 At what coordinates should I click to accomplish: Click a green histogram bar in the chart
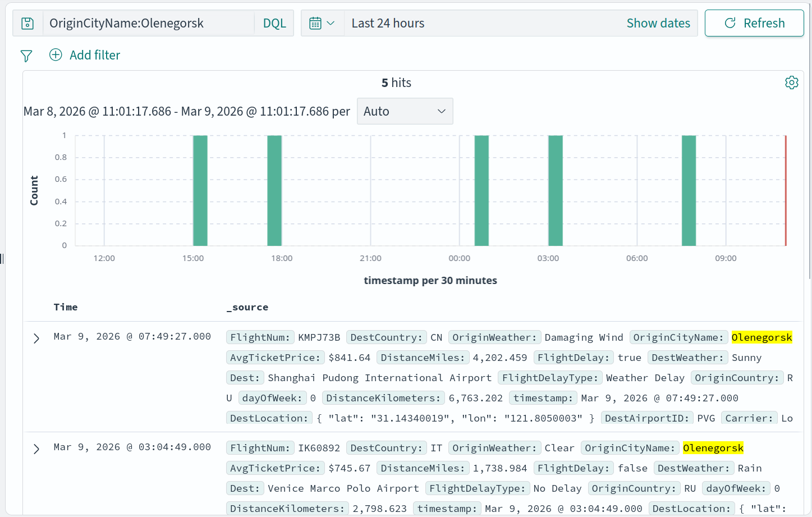tap(200, 191)
